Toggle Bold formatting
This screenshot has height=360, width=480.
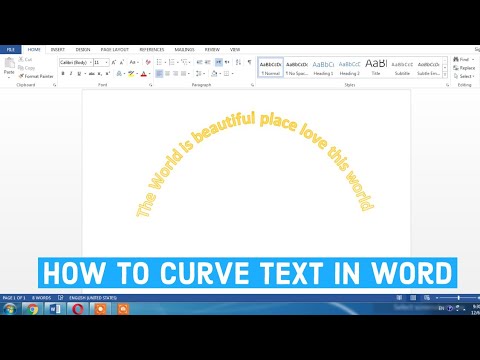pyautogui.click(x=63, y=74)
